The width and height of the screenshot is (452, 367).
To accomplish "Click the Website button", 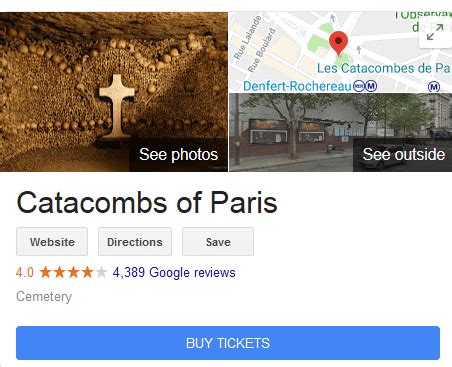I will pyautogui.click(x=52, y=242).
